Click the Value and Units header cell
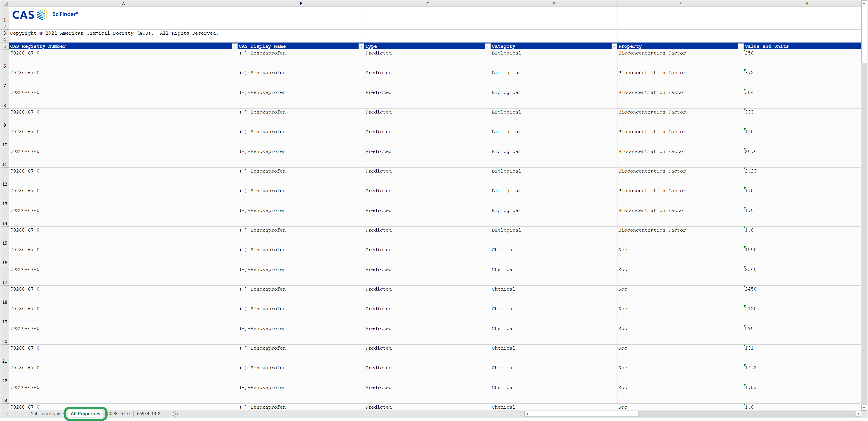 (802, 46)
